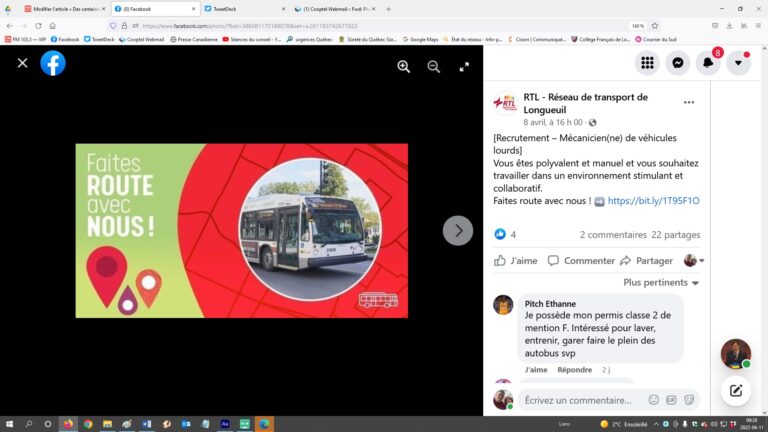The height and width of the screenshot is (432, 768).
Task: Click the Commenter button
Action: coord(582,261)
